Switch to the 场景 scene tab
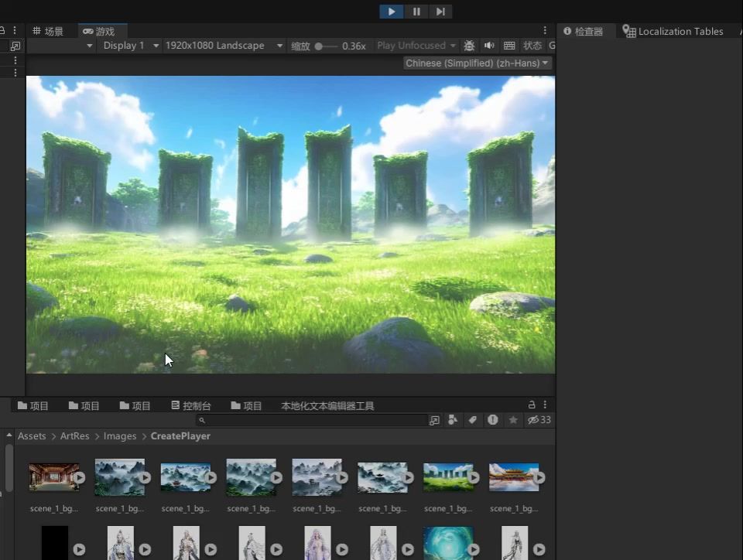743x560 pixels. [48, 32]
